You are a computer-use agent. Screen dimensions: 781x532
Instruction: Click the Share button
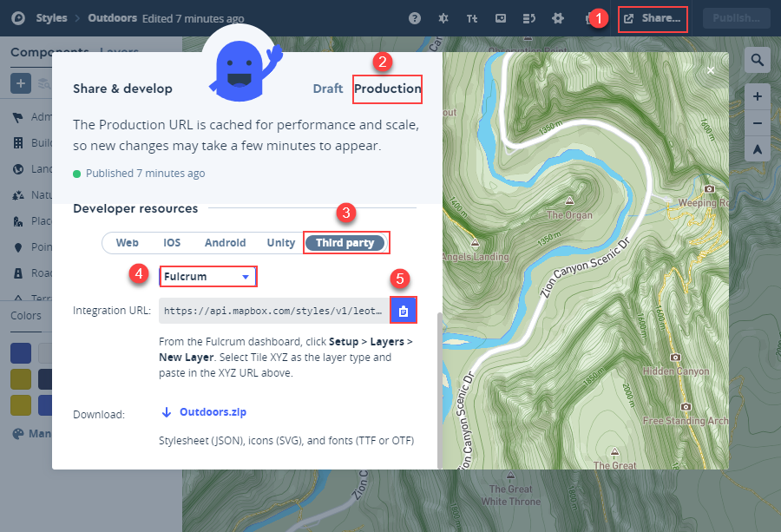coord(653,17)
